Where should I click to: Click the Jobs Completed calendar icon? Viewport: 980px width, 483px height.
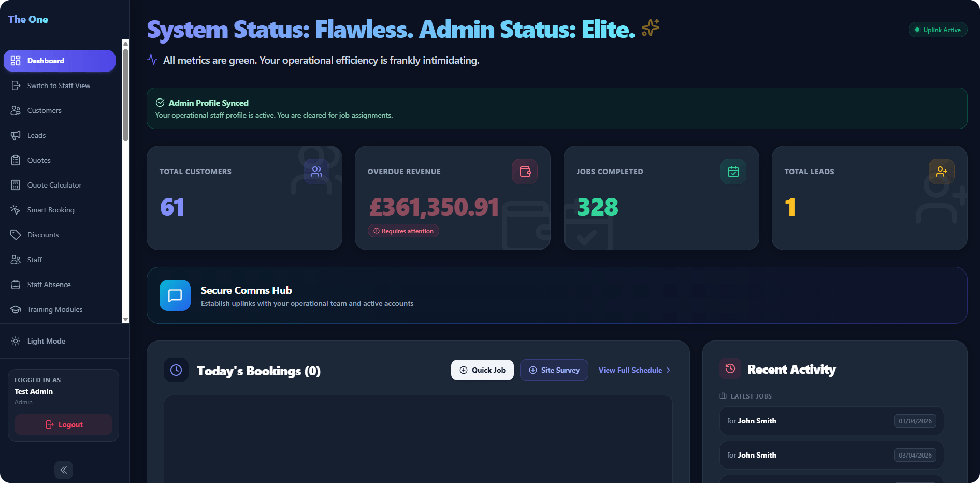coord(733,172)
